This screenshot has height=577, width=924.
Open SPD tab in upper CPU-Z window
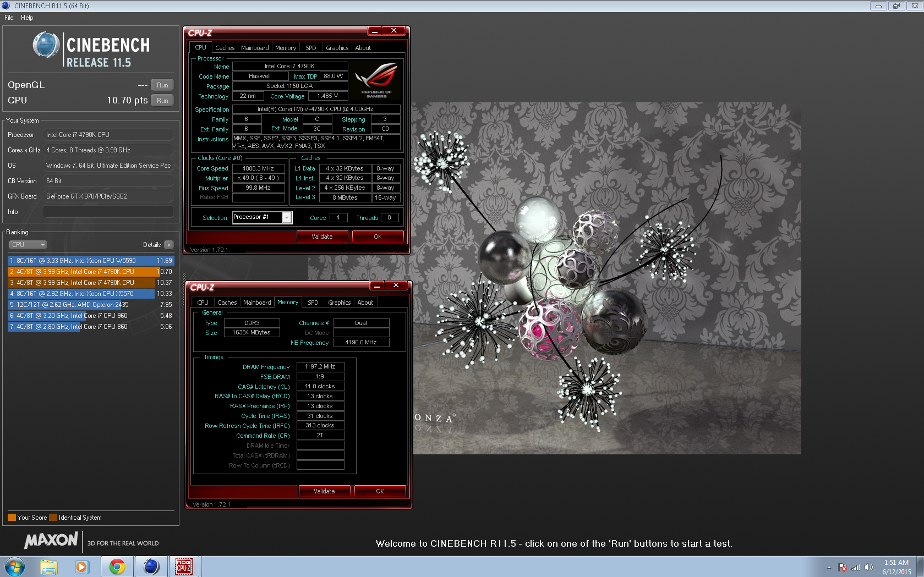point(311,48)
